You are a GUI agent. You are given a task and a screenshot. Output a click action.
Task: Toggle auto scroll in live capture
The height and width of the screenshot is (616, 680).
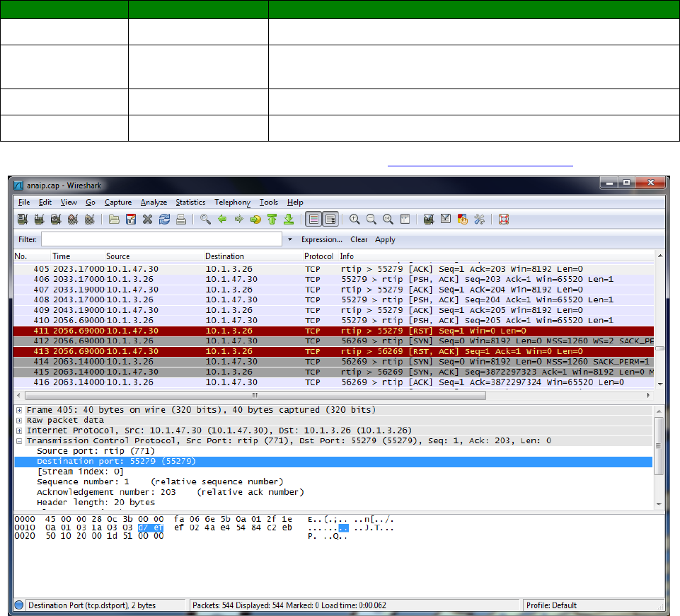point(330,219)
